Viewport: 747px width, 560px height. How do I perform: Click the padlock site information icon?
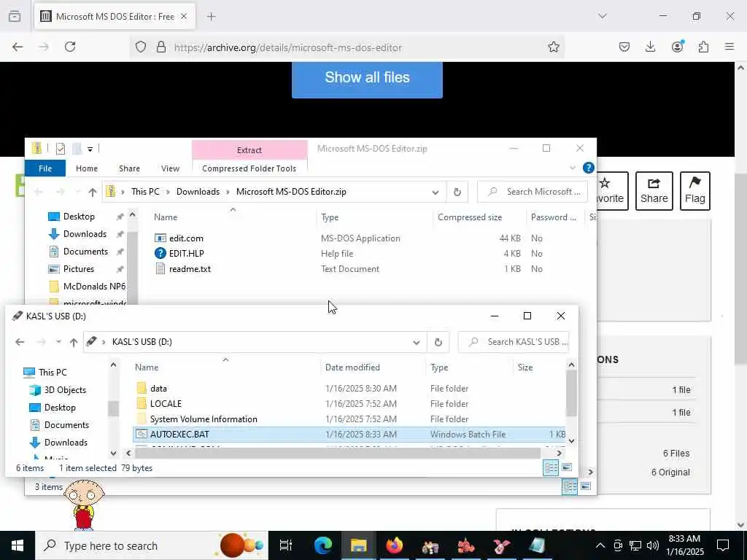(x=161, y=47)
